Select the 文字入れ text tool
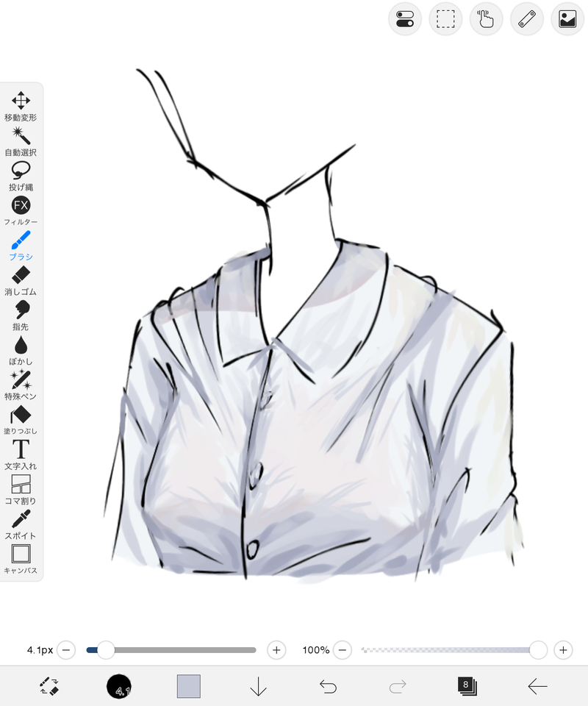588x706 pixels. pyautogui.click(x=21, y=454)
